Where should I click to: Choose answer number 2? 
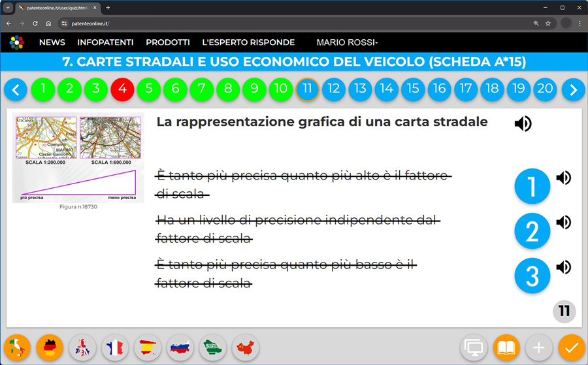point(532,231)
